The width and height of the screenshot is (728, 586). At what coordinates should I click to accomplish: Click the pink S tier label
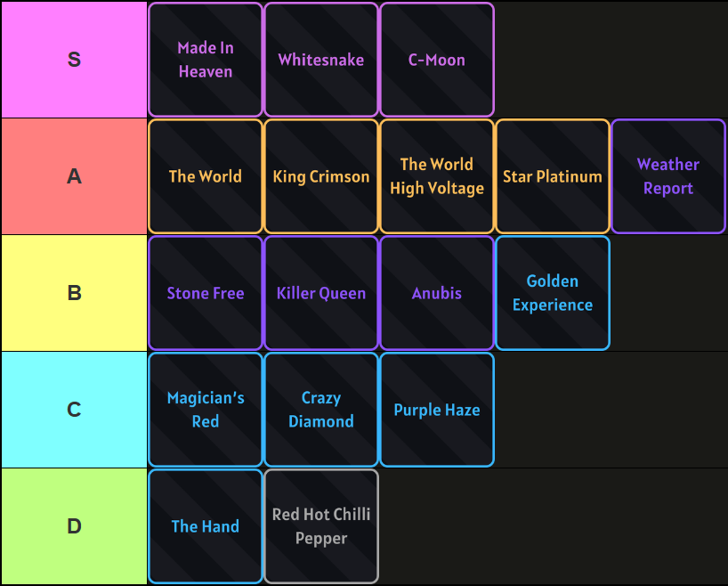[74, 60]
